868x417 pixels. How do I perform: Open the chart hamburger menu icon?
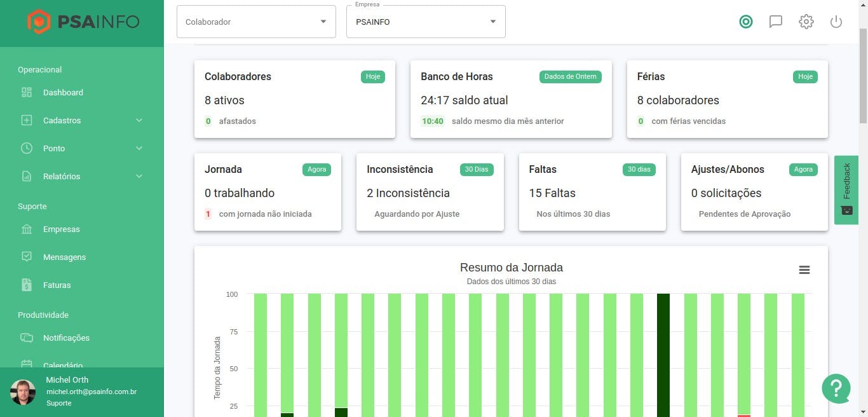click(804, 270)
